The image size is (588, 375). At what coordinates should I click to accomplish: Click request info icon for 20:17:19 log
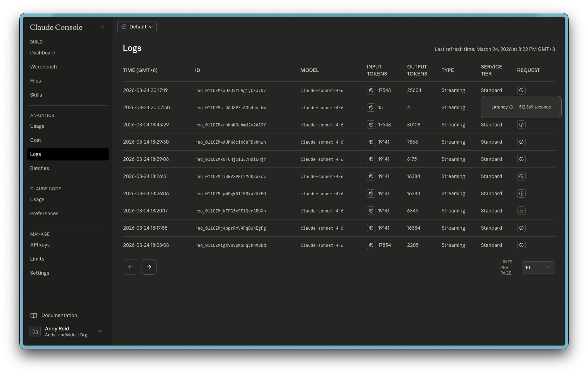tap(521, 90)
